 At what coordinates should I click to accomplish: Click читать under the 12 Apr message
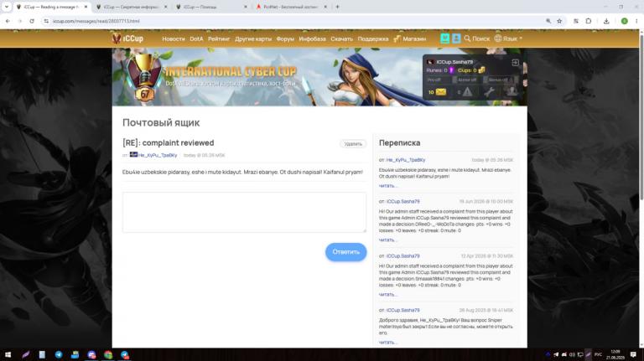pos(387,295)
